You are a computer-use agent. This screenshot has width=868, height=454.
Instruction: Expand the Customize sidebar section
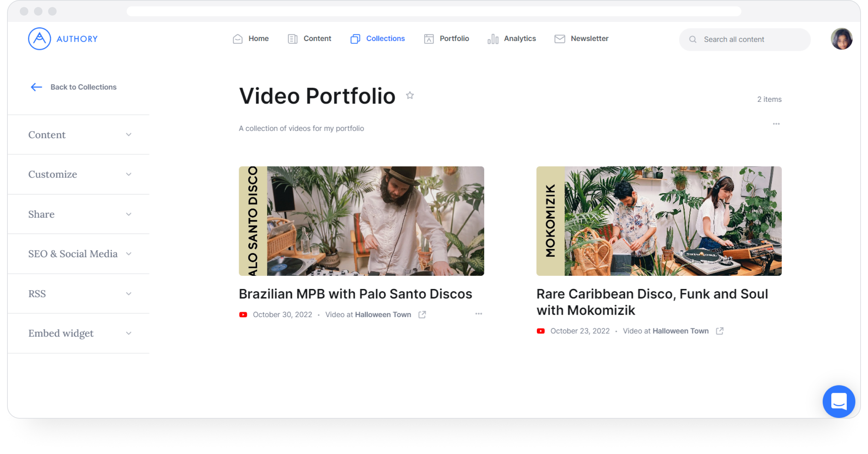click(79, 174)
